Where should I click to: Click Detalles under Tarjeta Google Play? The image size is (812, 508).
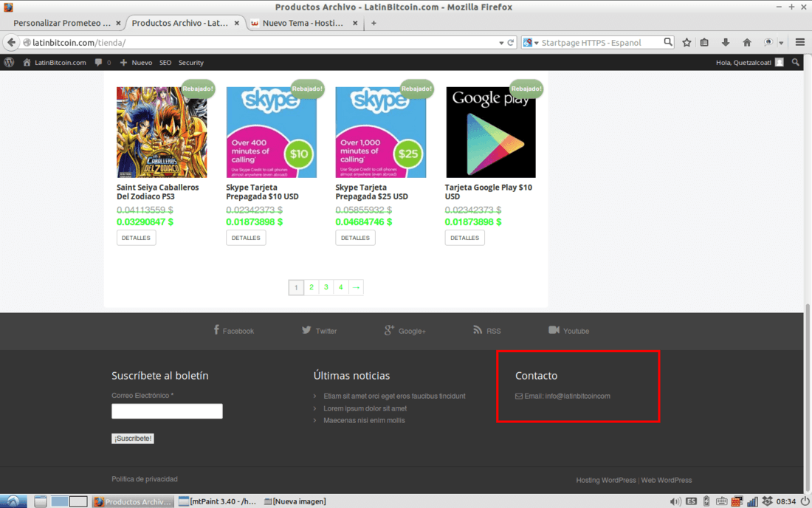(x=464, y=238)
